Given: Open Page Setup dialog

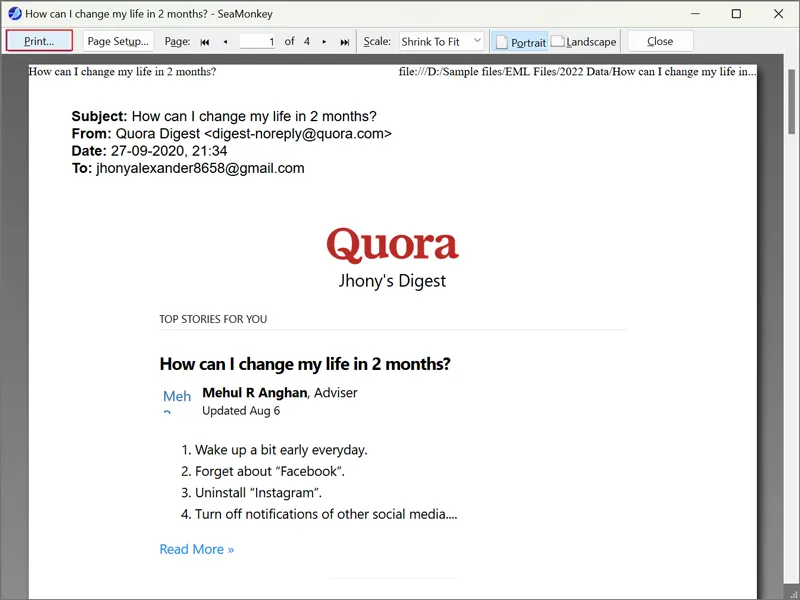Looking at the screenshot, I should point(118,41).
